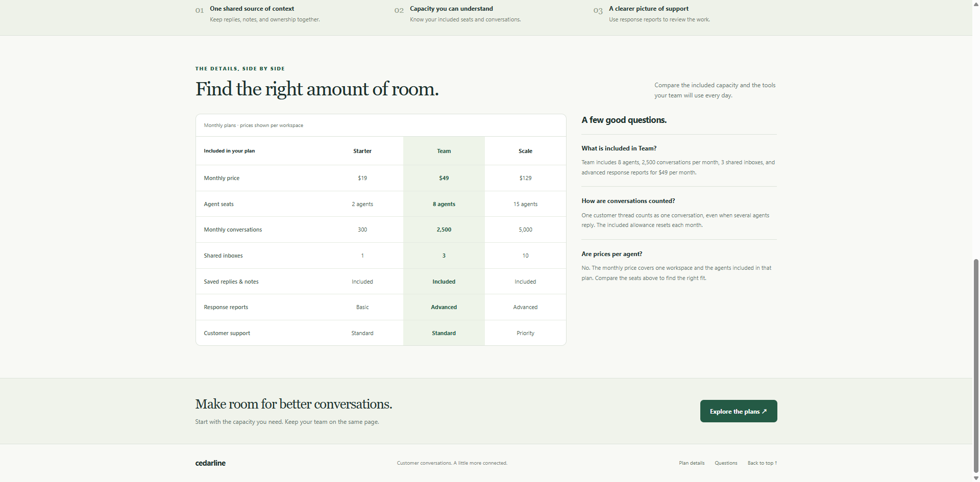The image size is (980, 482).
Task: Jump via the Back to top link
Action: [762, 463]
